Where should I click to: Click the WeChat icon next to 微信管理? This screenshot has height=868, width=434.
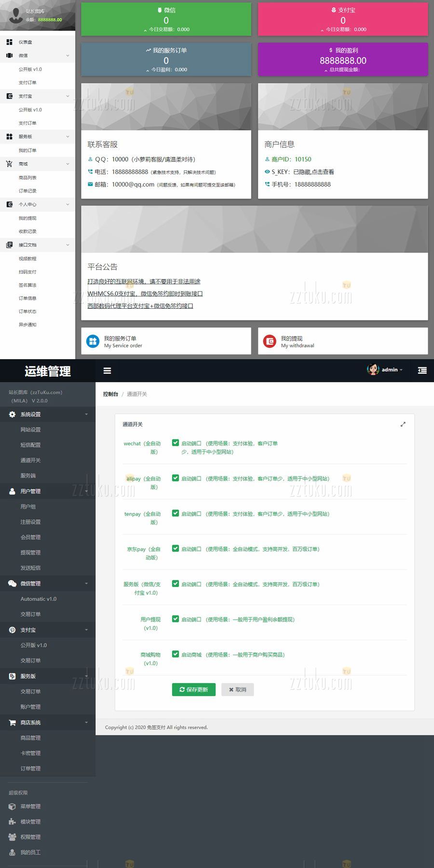[x=13, y=583]
